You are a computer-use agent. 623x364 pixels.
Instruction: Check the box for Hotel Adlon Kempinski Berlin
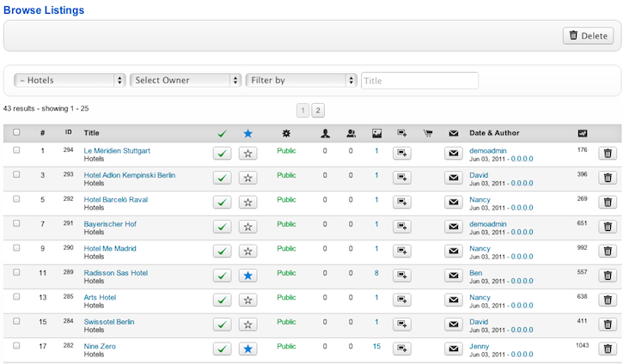point(16,174)
